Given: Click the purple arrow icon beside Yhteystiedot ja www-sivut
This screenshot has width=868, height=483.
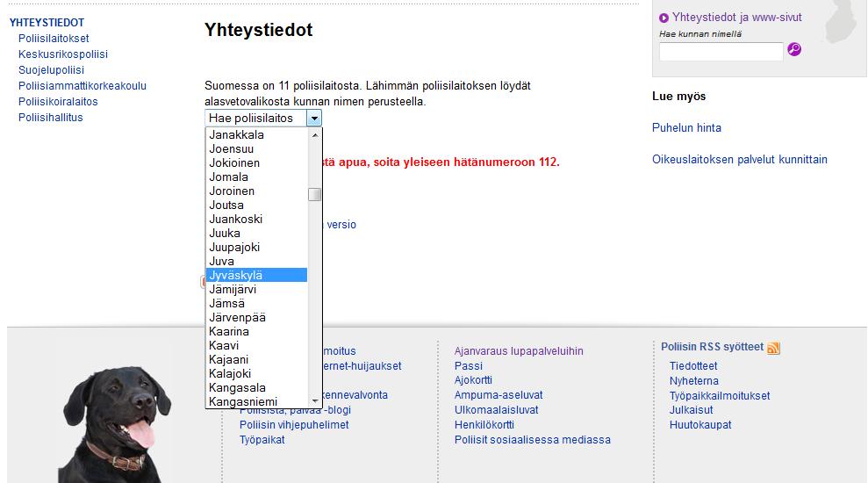Looking at the screenshot, I should 664,18.
